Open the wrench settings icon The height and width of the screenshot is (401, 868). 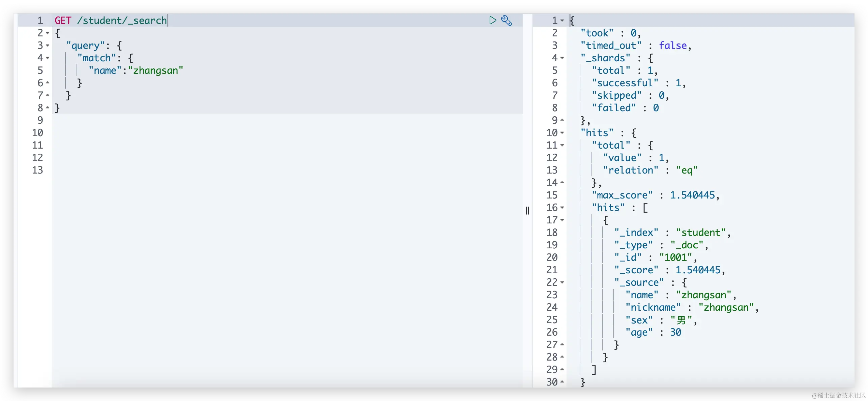tap(506, 21)
